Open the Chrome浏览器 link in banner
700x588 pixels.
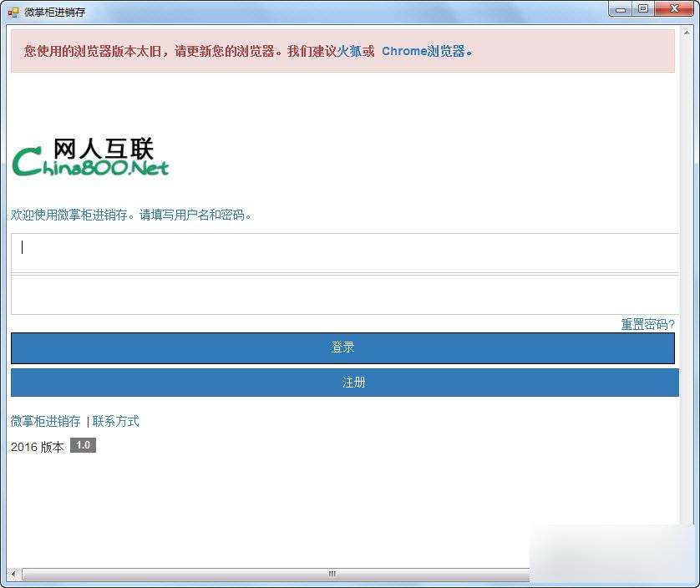click(424, 51)
